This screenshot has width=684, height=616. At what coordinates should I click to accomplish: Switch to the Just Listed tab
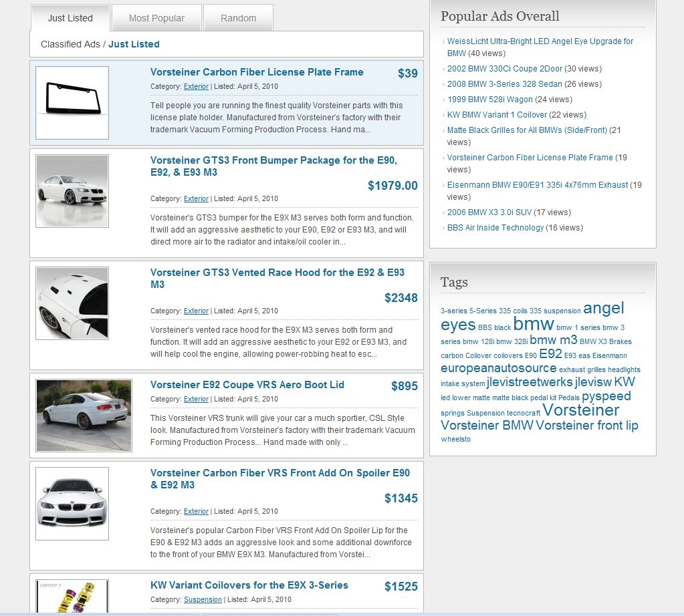70,18
